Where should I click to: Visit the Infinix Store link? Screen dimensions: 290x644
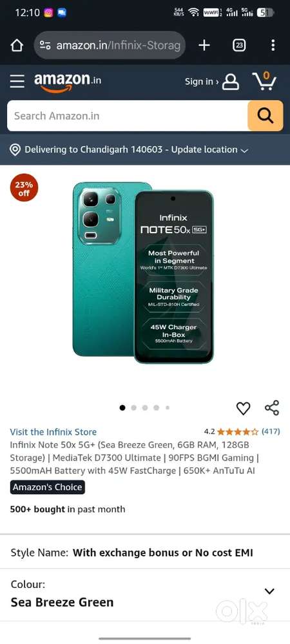tap(53, 432)
